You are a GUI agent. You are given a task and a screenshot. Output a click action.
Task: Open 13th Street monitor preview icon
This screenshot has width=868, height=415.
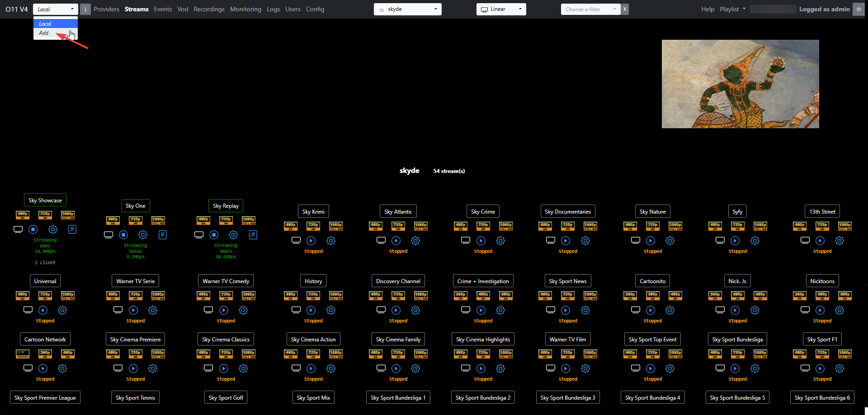pos(805,240)
